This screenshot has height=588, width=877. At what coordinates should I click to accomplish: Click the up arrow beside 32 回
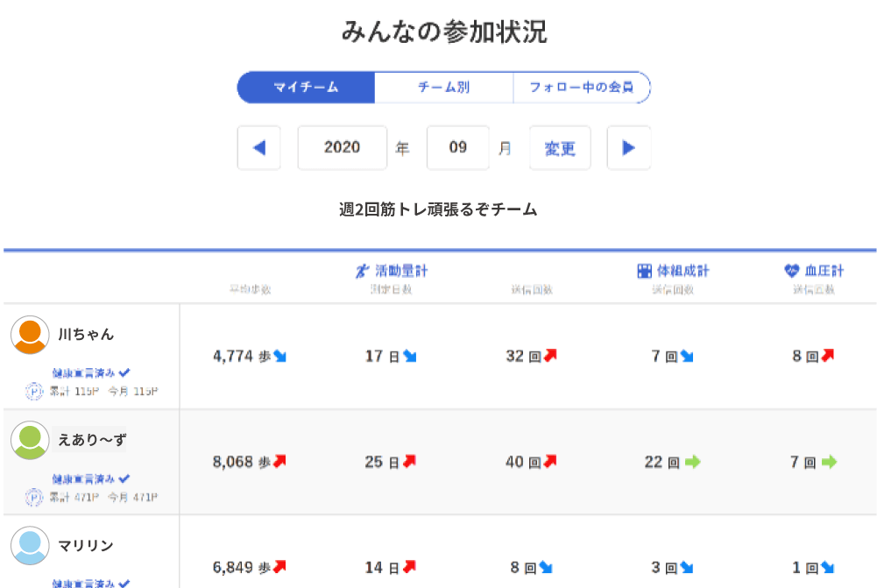click(x=550, y=355)
